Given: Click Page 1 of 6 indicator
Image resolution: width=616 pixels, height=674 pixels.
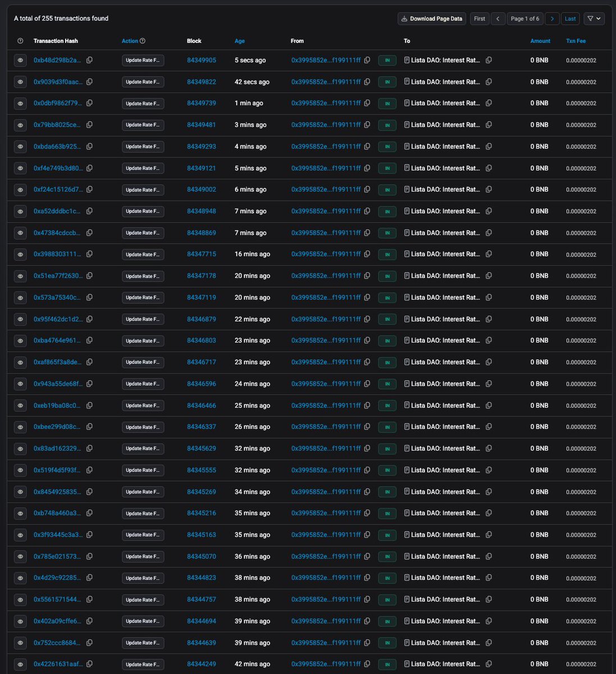Looking at the screenshot, I should (525, 19).
